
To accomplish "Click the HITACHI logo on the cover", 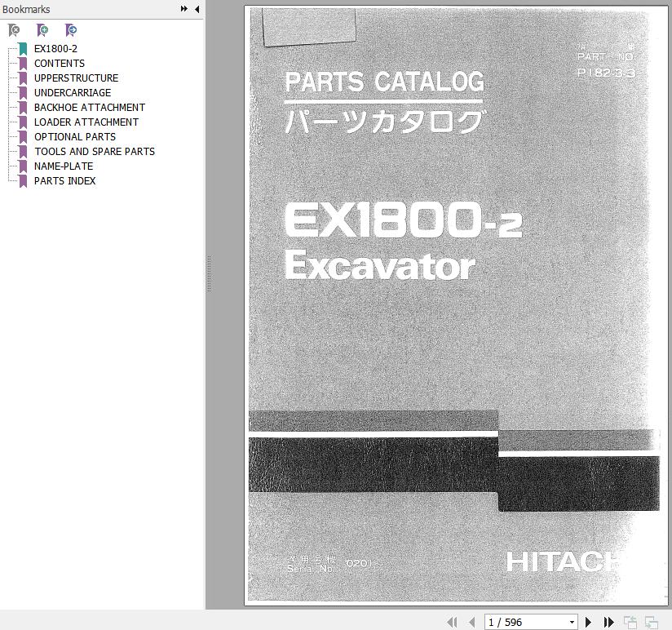I will tap(562, 561).
